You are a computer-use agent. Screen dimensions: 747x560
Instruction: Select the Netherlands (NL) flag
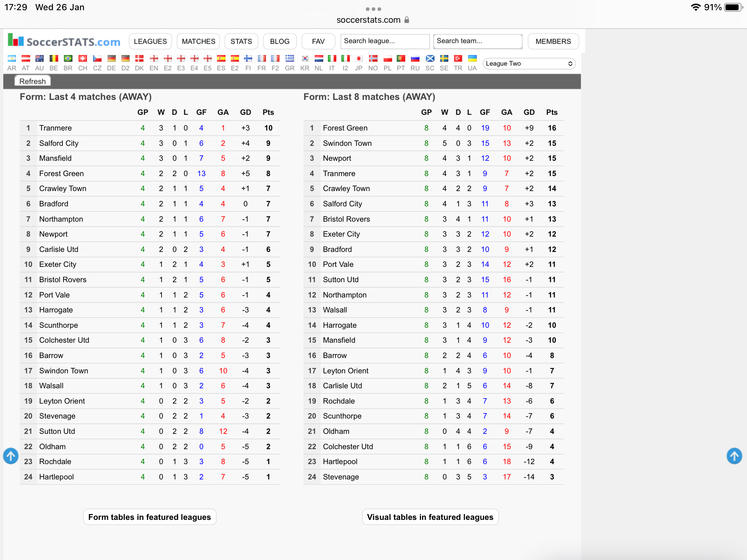click(319, 58)
